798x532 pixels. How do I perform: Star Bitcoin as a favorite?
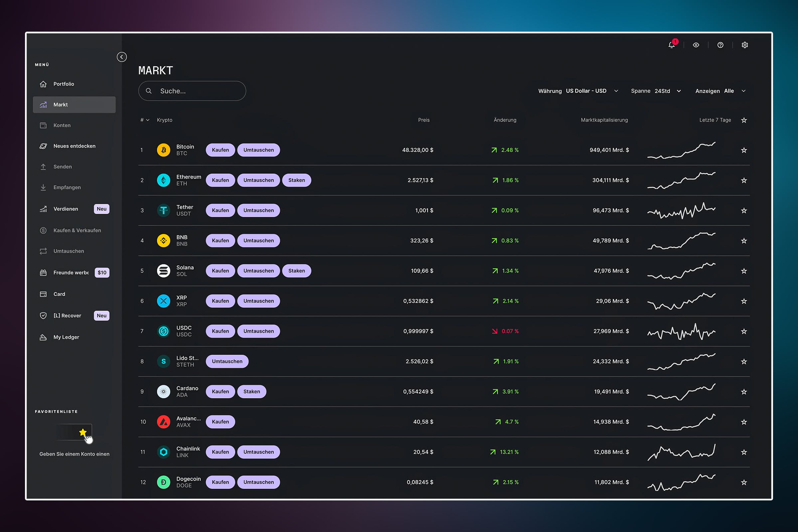pyautogui.click(x=744, y=150)
